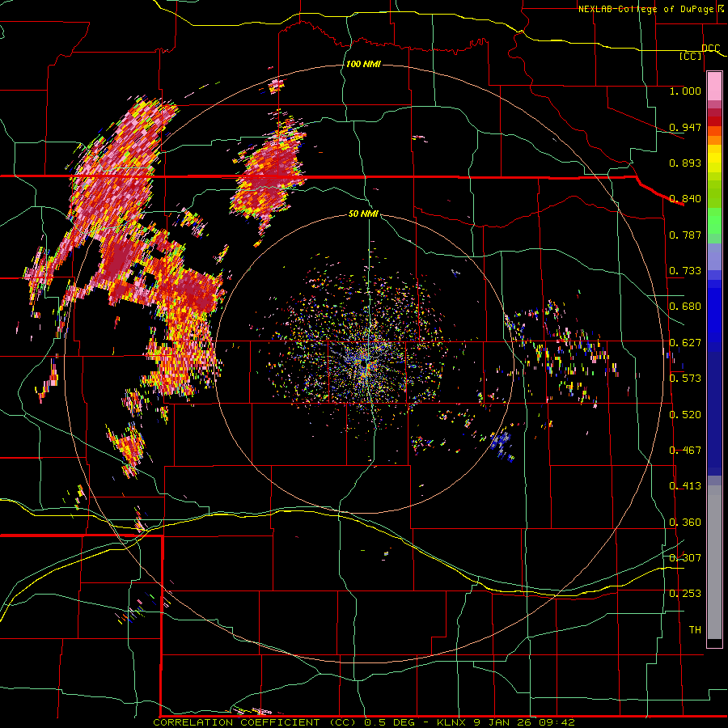Click the 0.680 scale value
Viewport: 728px width, 728px height.
pyautogui.click(x=685, y=306)
